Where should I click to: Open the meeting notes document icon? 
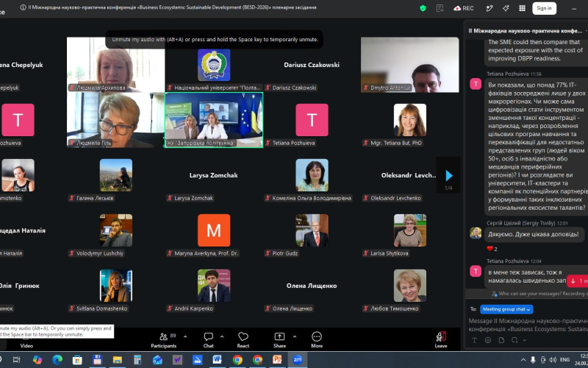[440, 8]
